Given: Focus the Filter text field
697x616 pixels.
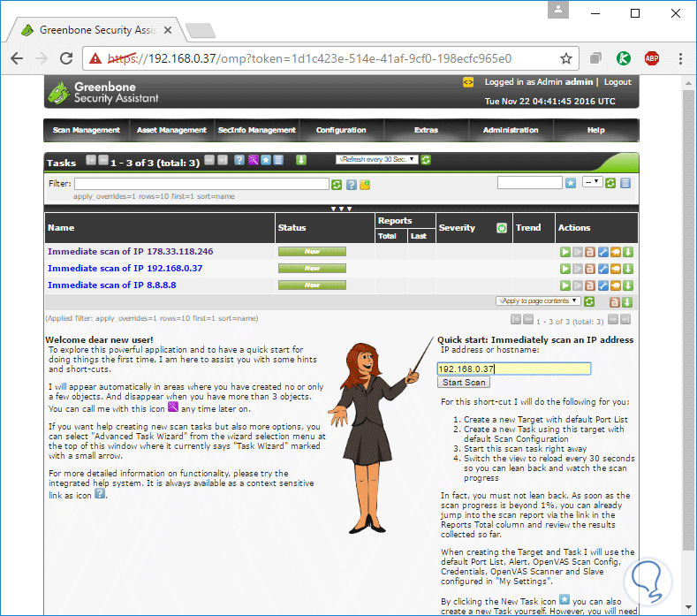Looking at the screenshot, I should 201,184.
